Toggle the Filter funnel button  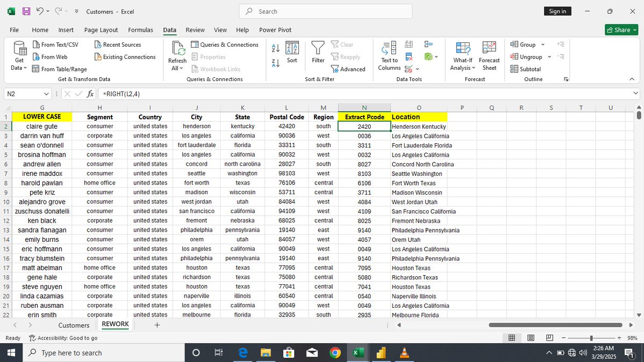click(x=318, y=53)
